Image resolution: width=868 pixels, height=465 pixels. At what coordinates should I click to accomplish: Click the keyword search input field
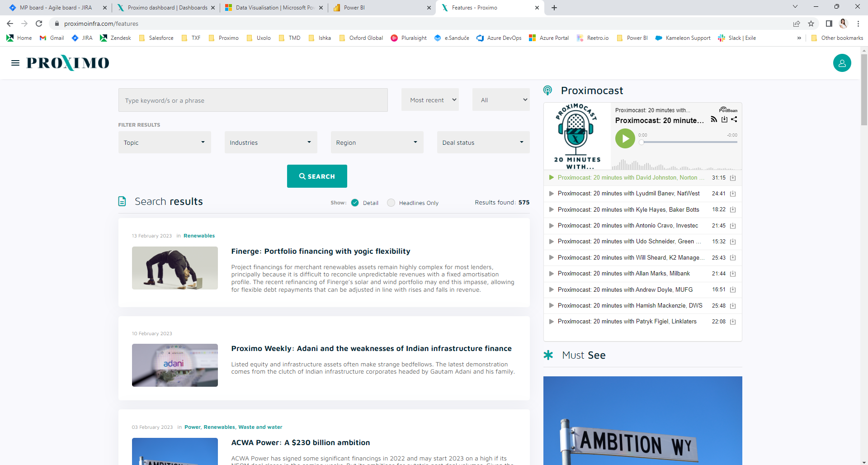tap(253, 100)
